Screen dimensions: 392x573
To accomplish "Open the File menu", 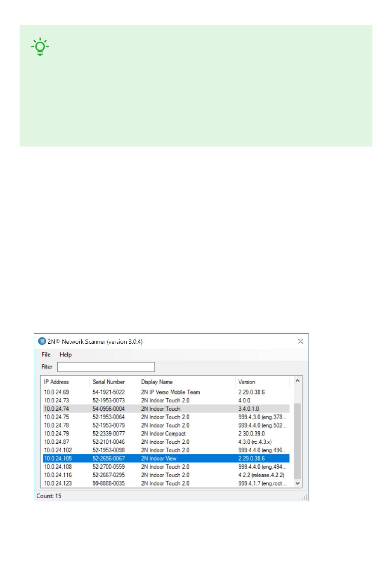I will pos(46,354).
